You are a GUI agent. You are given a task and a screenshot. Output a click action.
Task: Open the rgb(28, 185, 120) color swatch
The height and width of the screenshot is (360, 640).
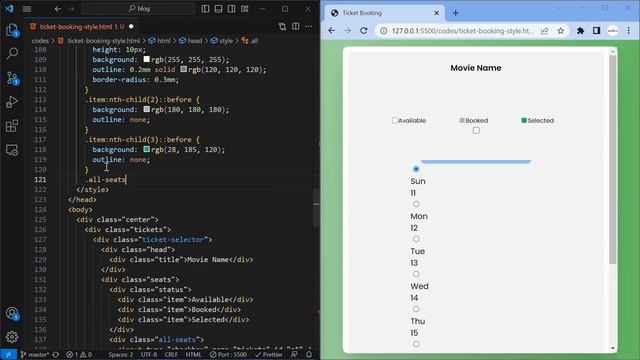coord(147,149)
